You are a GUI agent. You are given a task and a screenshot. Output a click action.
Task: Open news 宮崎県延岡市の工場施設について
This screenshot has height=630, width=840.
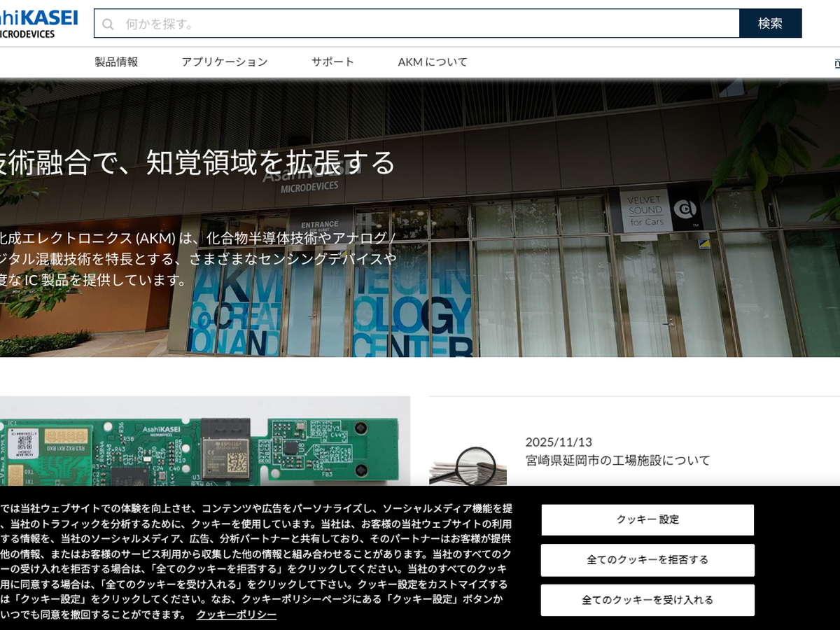pyautogui.click(x=617, y=460)
